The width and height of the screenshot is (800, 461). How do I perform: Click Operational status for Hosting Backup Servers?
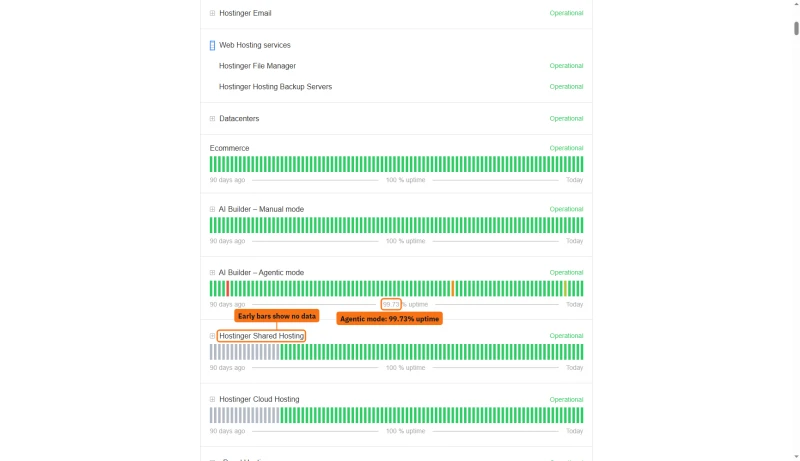566,87
